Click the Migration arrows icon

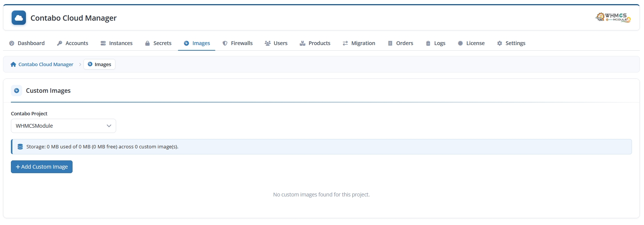(x=345, y=43)
